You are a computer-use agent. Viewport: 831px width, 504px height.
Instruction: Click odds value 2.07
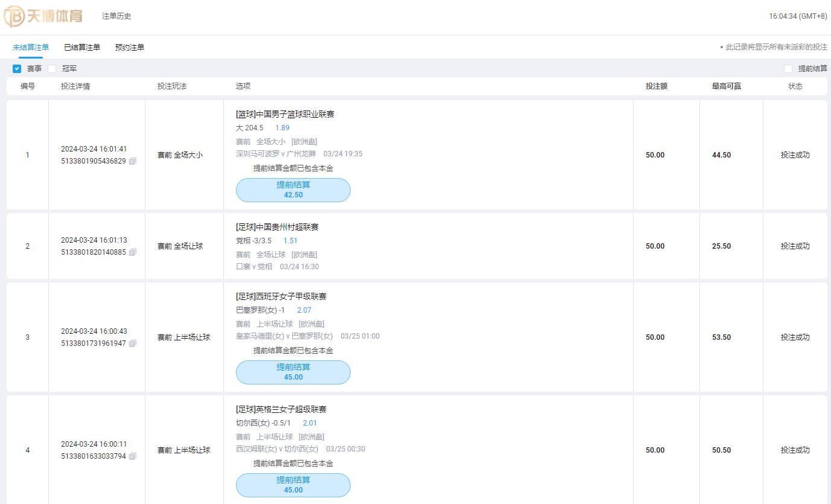tap(304, 310)
